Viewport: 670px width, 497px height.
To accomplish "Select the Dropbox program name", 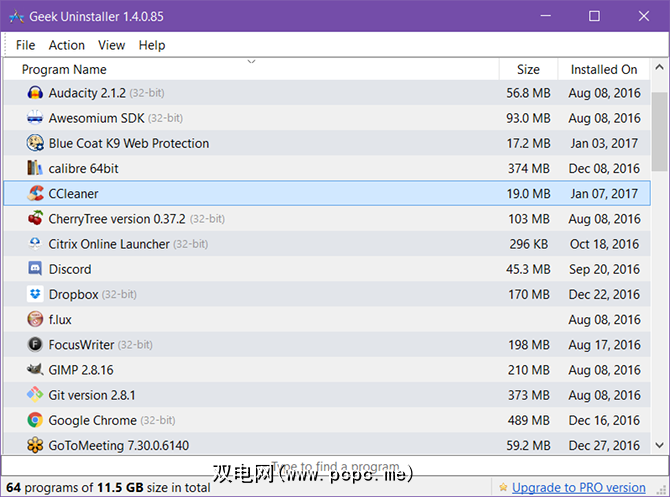I will coord(73,294).
